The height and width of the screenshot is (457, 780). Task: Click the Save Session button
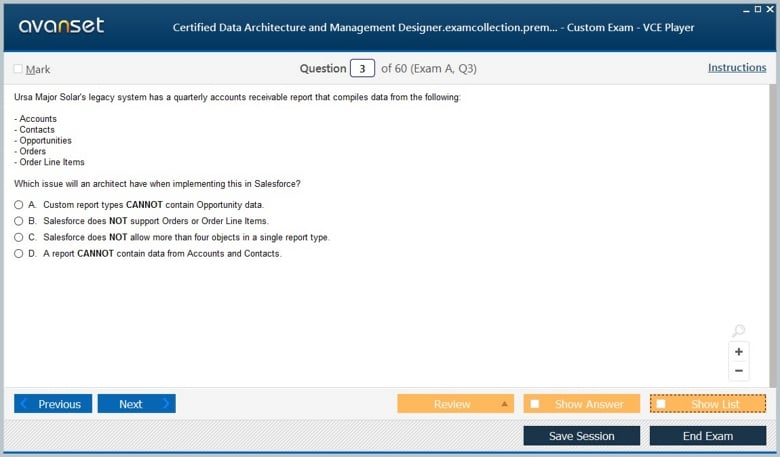click(x=582, y=436)
